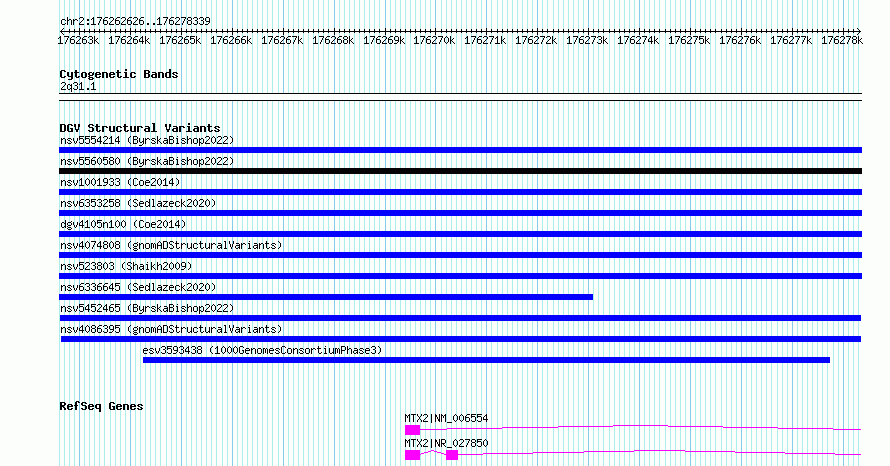Click nsv6336645 (Sedlazeck2020) label
This screenshot has width=890, height=466.
[138, 287]
